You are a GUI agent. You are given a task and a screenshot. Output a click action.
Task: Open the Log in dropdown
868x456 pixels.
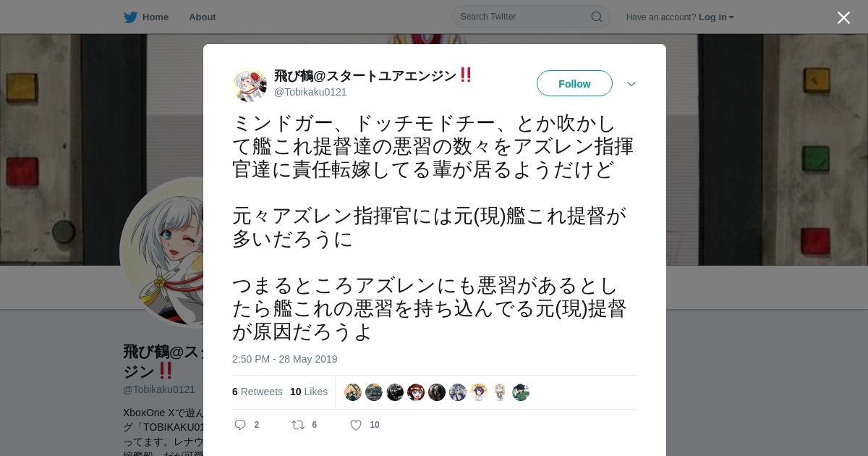(x=716, y=17)
